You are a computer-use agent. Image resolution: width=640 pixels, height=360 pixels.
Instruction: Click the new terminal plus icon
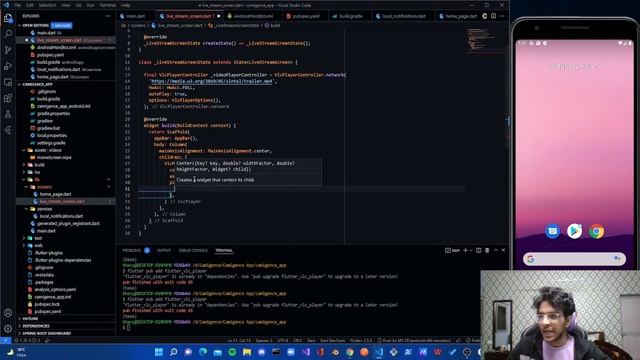click(x=465, y=250)
